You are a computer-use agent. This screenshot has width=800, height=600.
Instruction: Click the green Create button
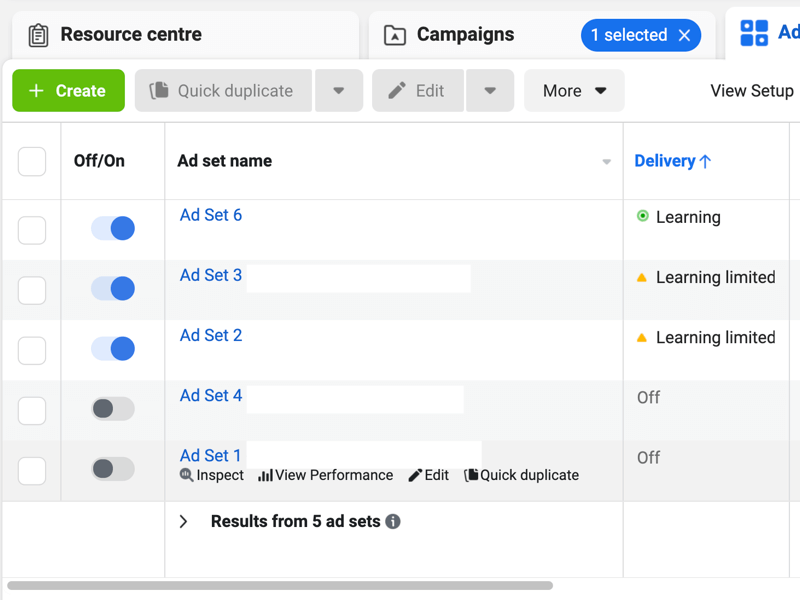tap(68, 91)
